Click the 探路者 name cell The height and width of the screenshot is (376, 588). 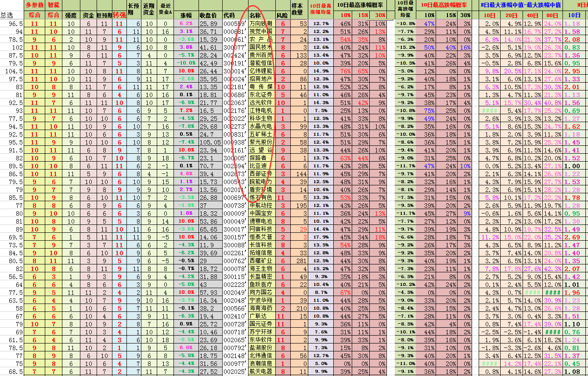point(262,158)
